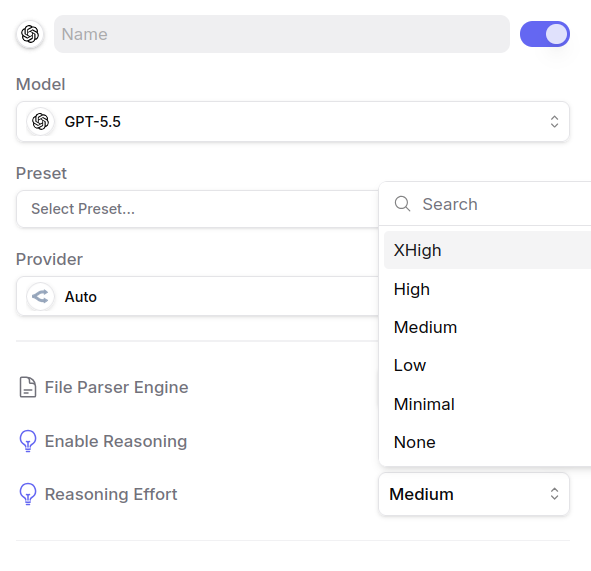The image size is (591, 571).
Task: Choose Medium in the effort options list
Action: [487, 327]
